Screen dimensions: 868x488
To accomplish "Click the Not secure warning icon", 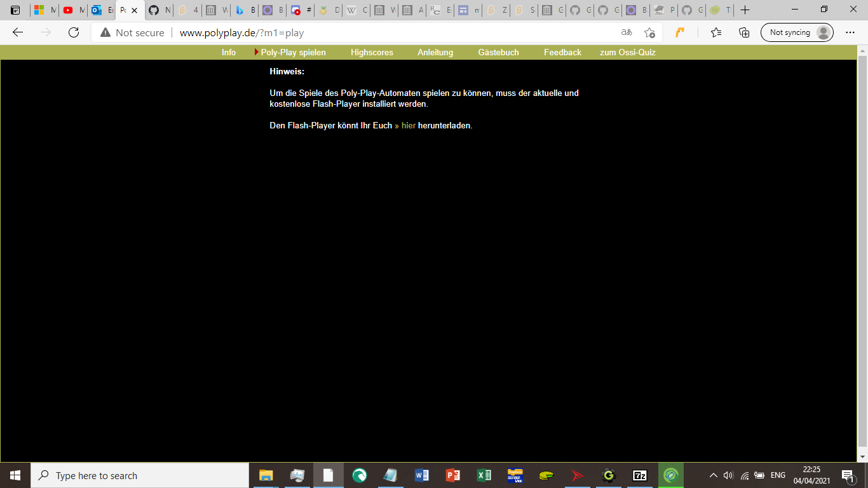I will (x=105, y=32).
